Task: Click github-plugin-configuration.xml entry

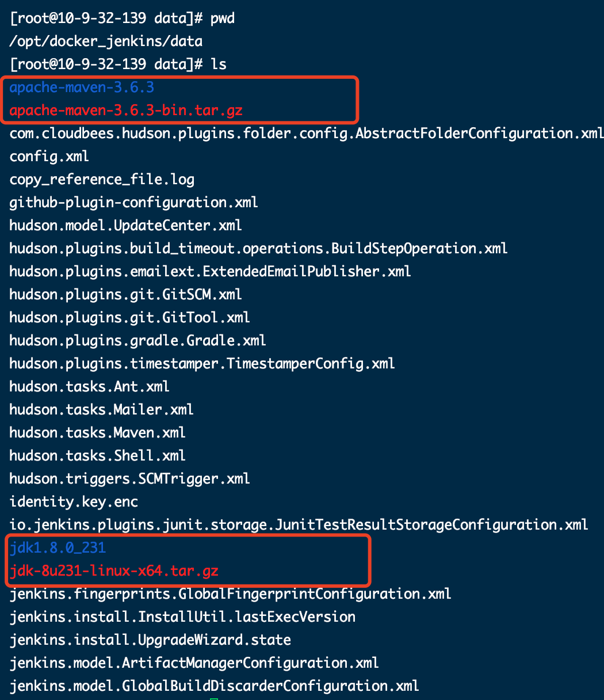Action: click(133, 203)
